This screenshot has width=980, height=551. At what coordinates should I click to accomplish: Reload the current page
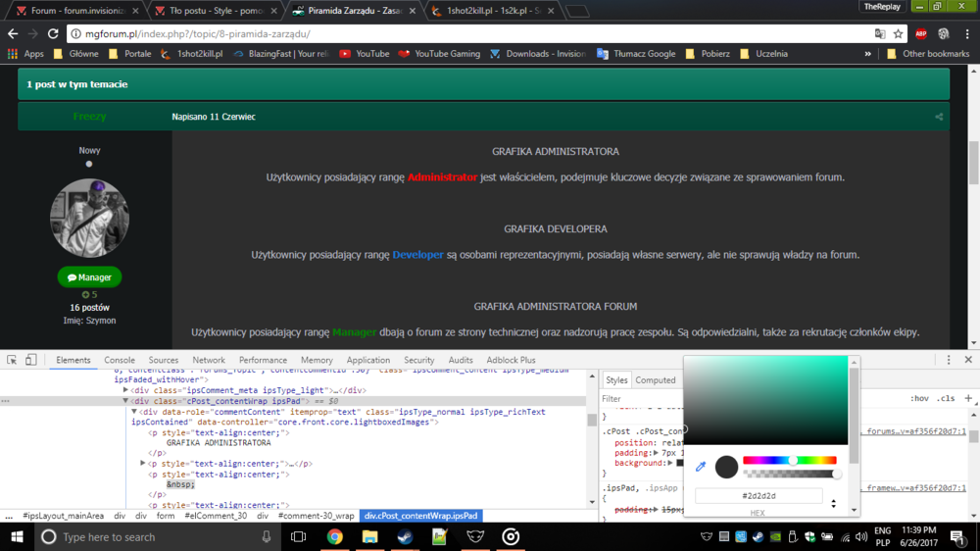point(53,33)
